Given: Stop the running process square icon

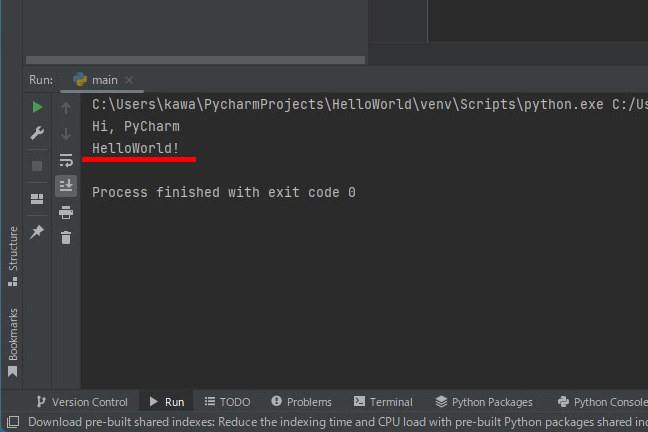Looking at the screenshot, I should [37, 166].
